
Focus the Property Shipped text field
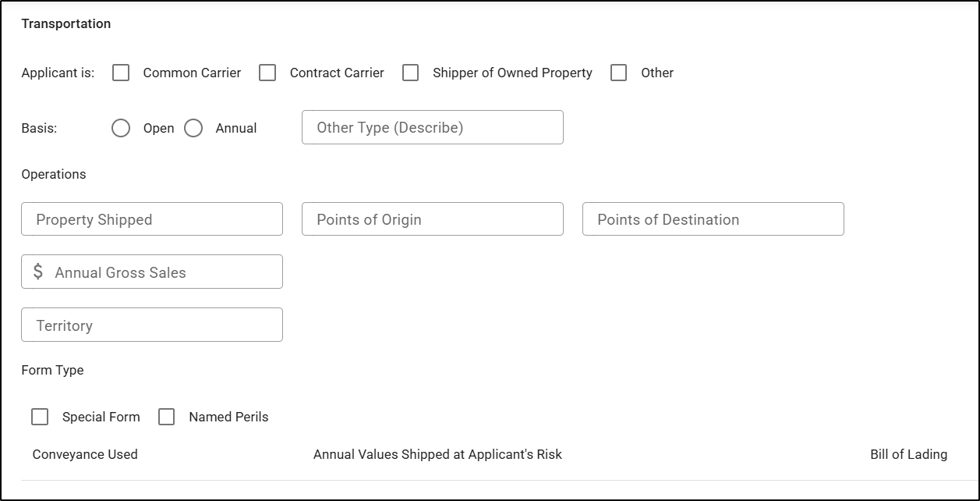[x=152, y=219]
